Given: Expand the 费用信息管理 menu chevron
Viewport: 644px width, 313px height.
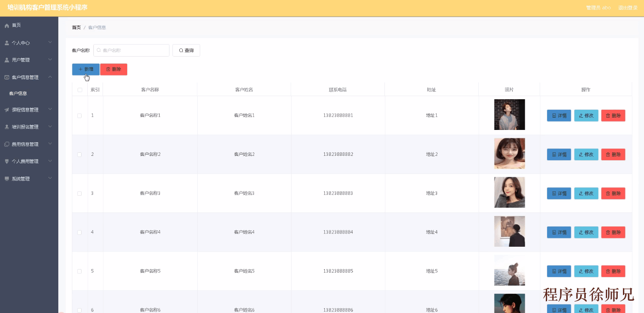Looking at the screenshot, I should point(50,144).
